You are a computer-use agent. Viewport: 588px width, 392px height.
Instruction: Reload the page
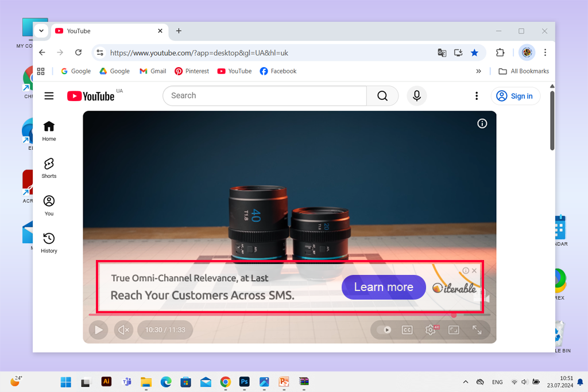[x=78, y=52]
